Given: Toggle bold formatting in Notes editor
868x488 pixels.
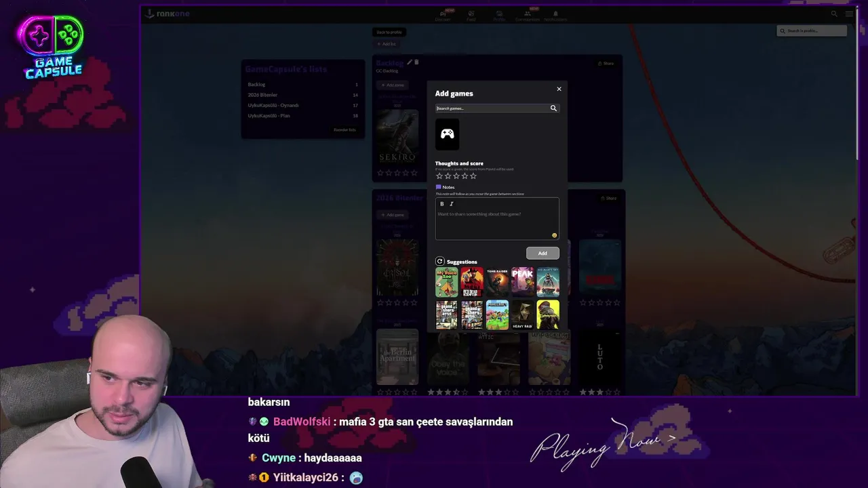Looking at the screenshot, I should (x=442, y=204).
